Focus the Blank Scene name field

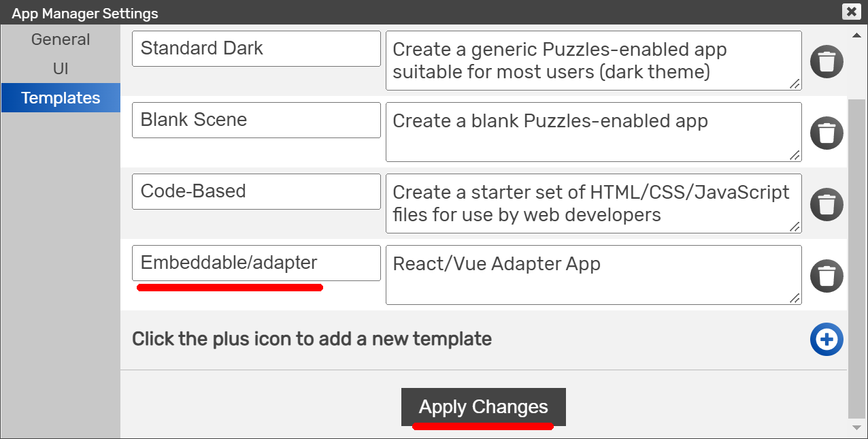[x=256, y=120]
